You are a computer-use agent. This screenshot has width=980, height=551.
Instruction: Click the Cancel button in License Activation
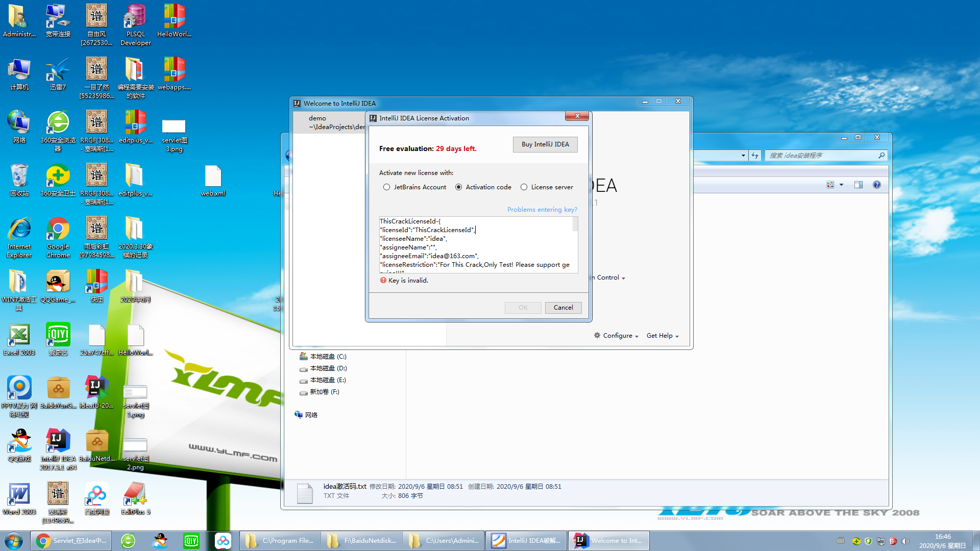click(563, 308)
